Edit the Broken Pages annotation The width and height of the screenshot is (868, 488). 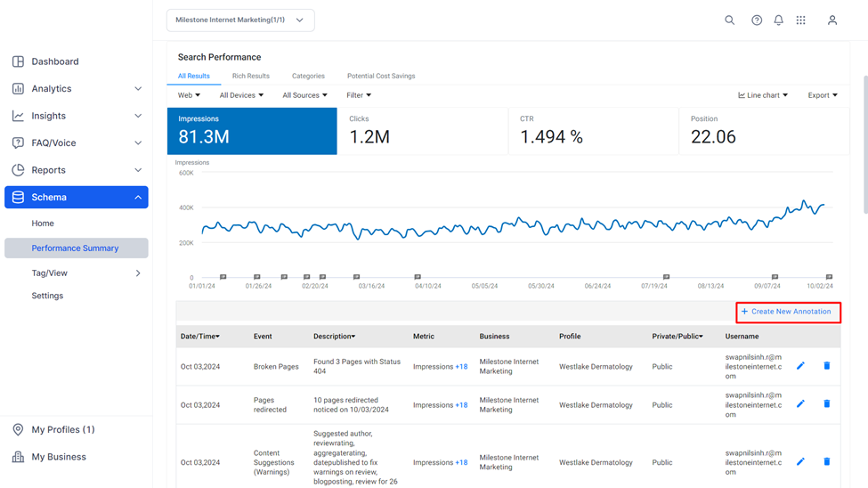point(800,366)
